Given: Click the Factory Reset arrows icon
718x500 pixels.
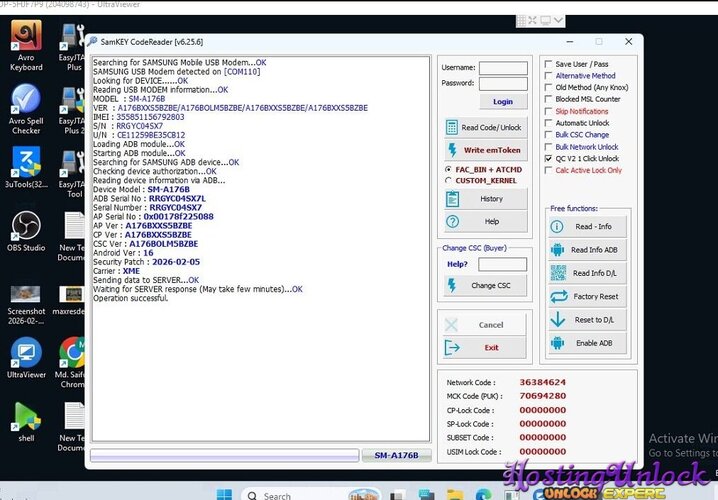Looking at the screenshot, I should coord(559,296).
